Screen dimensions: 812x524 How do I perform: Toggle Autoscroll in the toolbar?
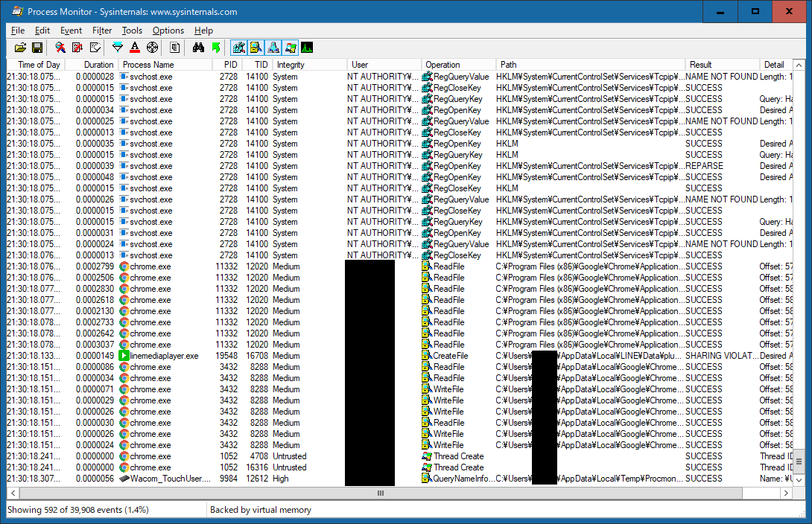click(77, 48)
